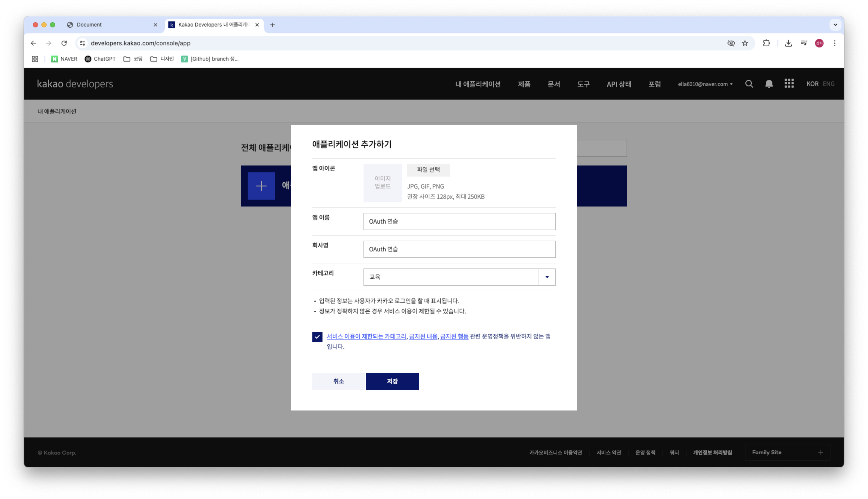Expand the 카테고리 dropdown arrow

[547, 277]
